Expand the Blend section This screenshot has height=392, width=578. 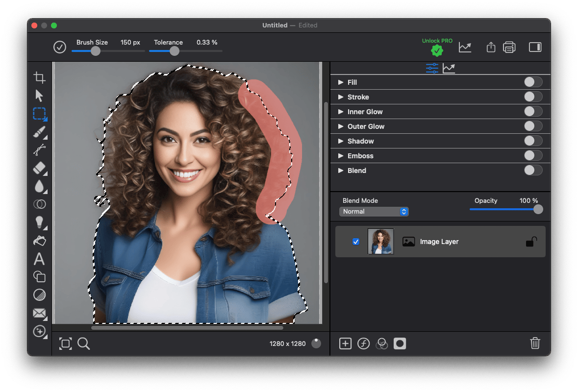pos(341,171)
